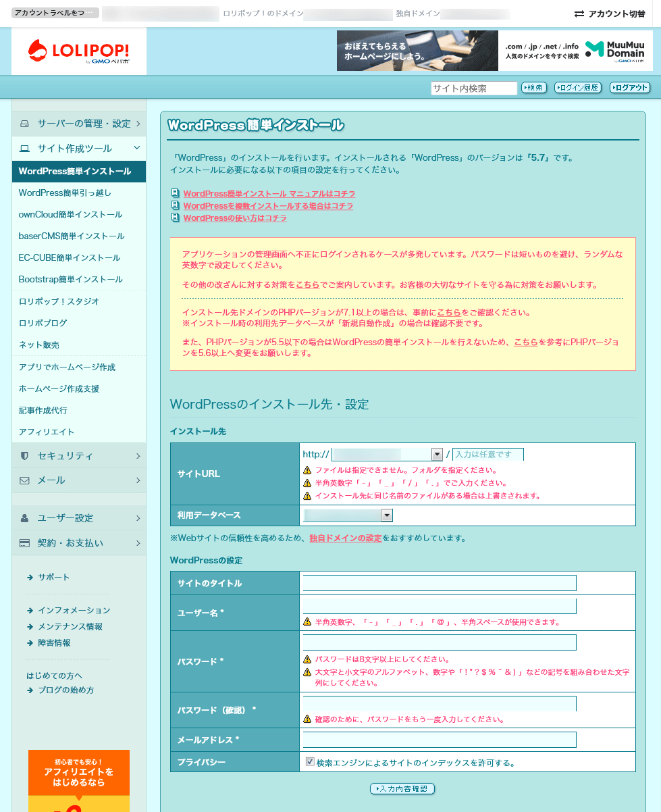Click arrow icon next to サポート

30,578
